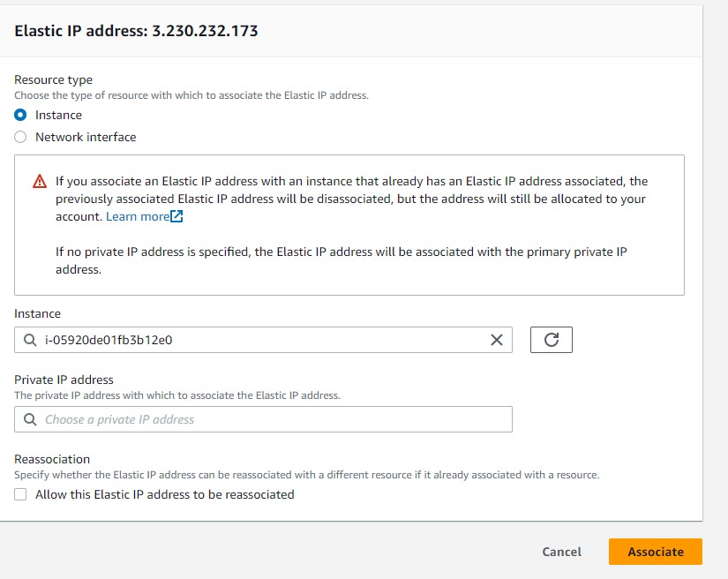Image resolution: width=728 pixels, height=579 pixels.
Task: Click the orange Associate button
Action: [x=655, y=552]
